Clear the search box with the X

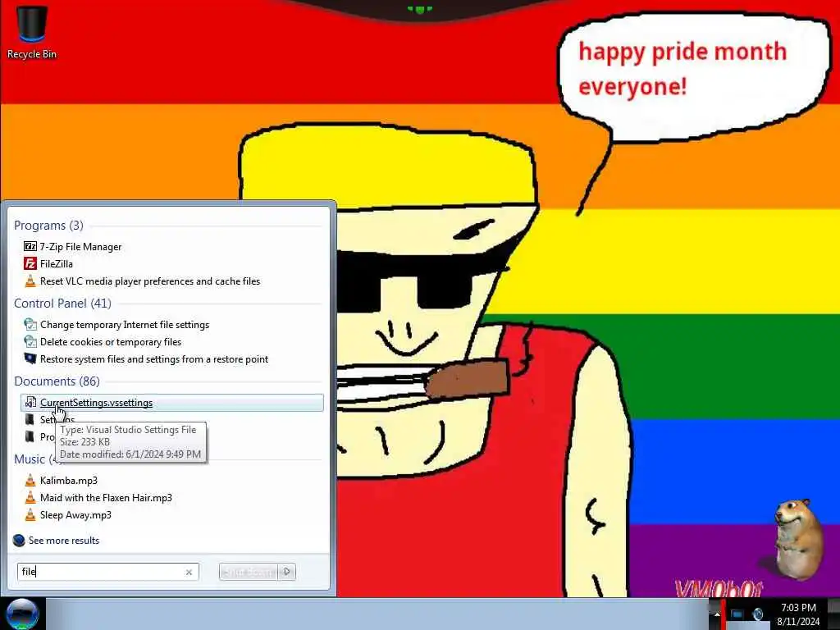tap(189, 572)
